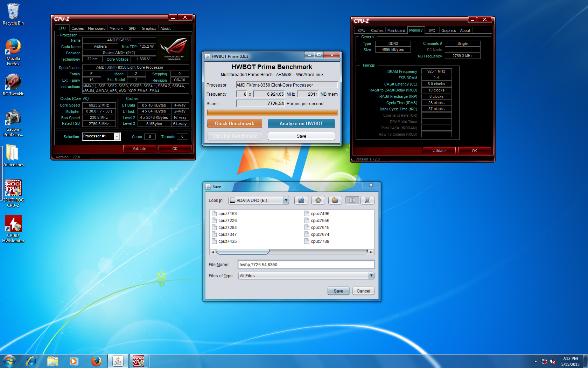Open the Recycle Bin desktop icon
588x368 pixels.
[13, 14]
